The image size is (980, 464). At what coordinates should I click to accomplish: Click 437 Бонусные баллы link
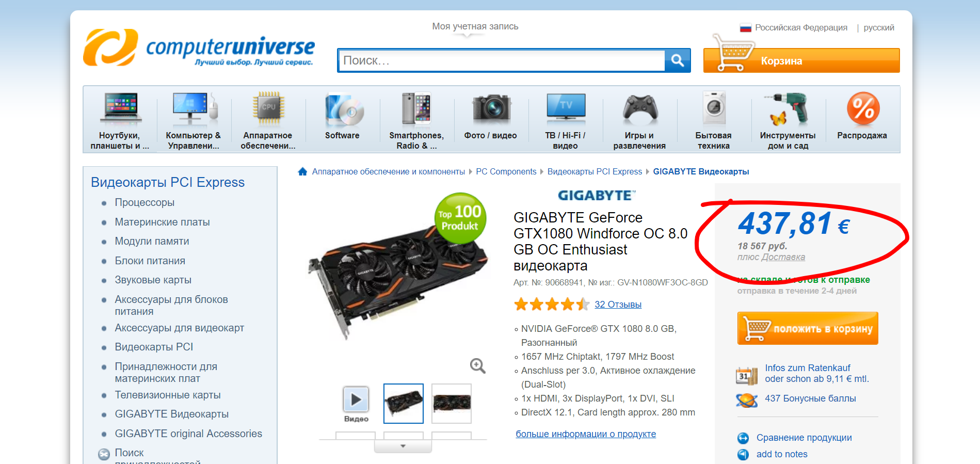tap(810, 398)
